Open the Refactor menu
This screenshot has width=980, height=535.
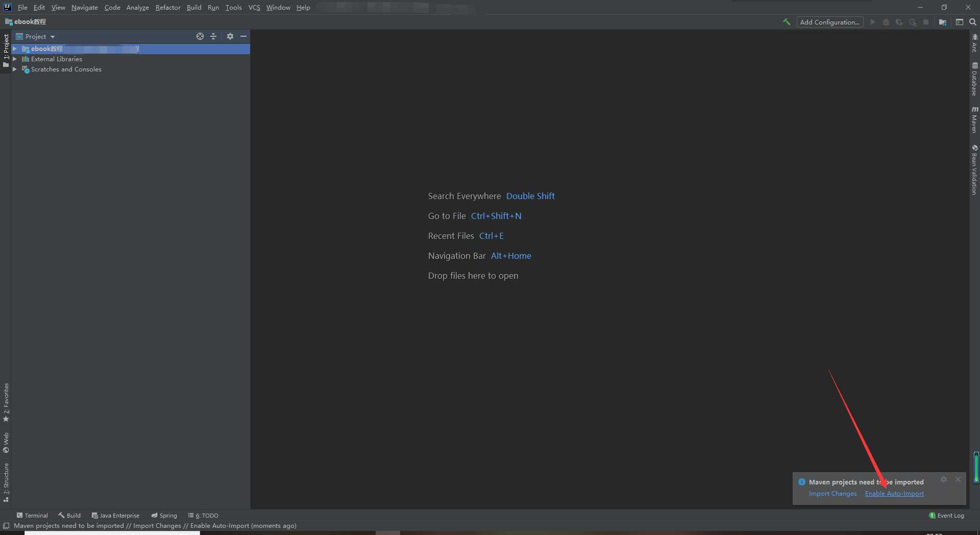pos(168,7)
